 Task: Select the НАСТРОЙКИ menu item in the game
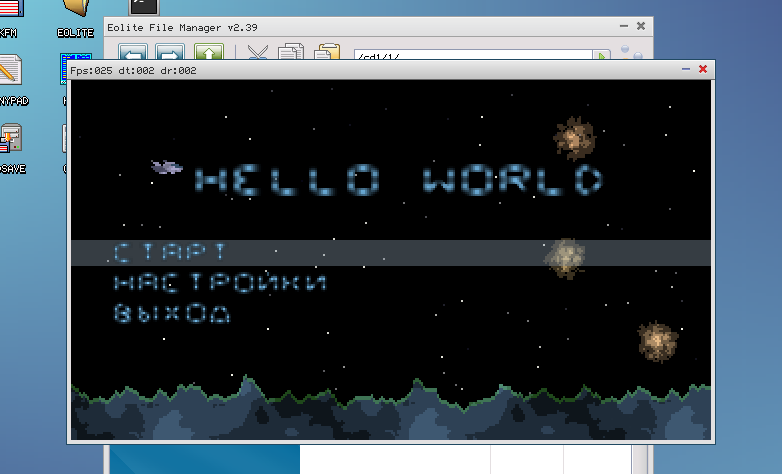pyautogui.click(x=220, y=283)
